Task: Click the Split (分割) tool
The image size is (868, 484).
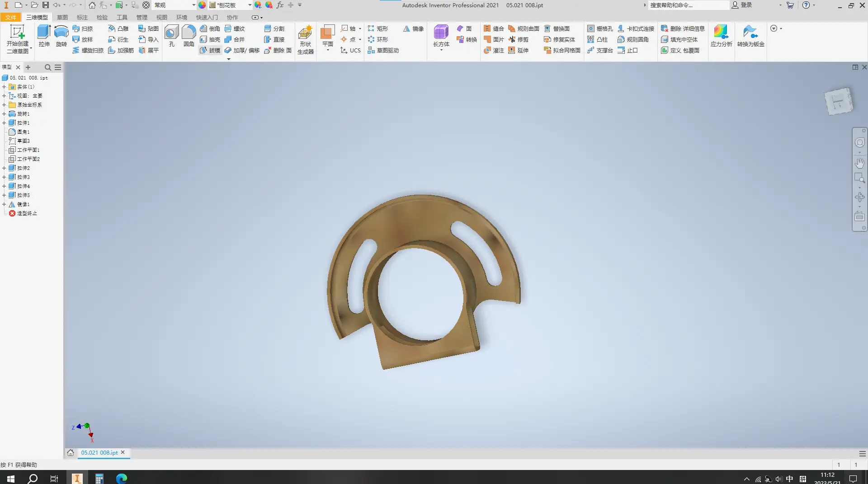Action: (274, 28)
